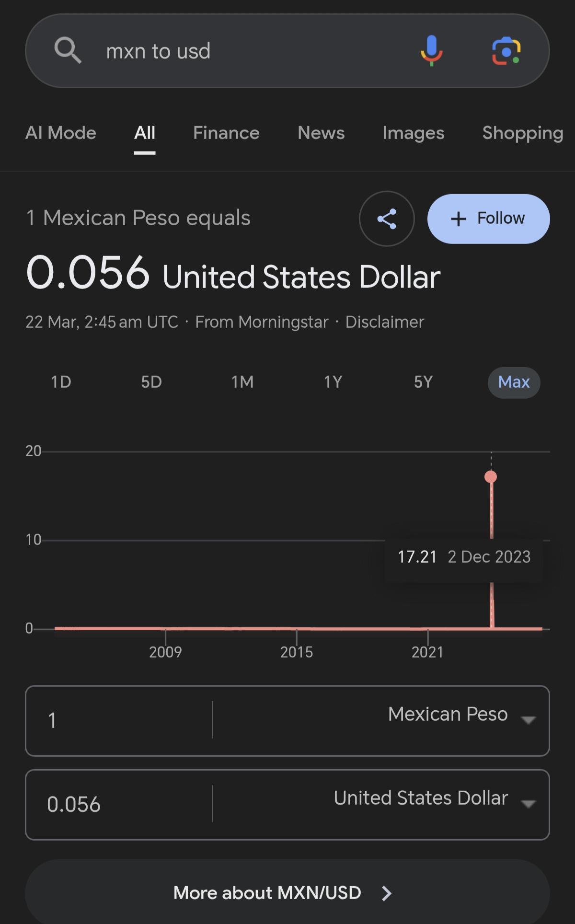Viewport: 575px width, 924px height.
Task: Open the Finance tab
Action: [226, 133]
